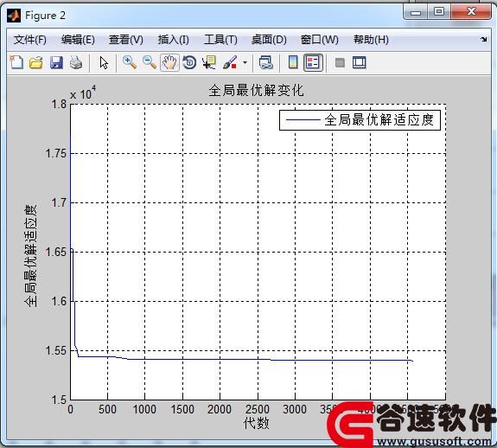
Task: Open the 桌面(D) menu
Action: (269, 40)
